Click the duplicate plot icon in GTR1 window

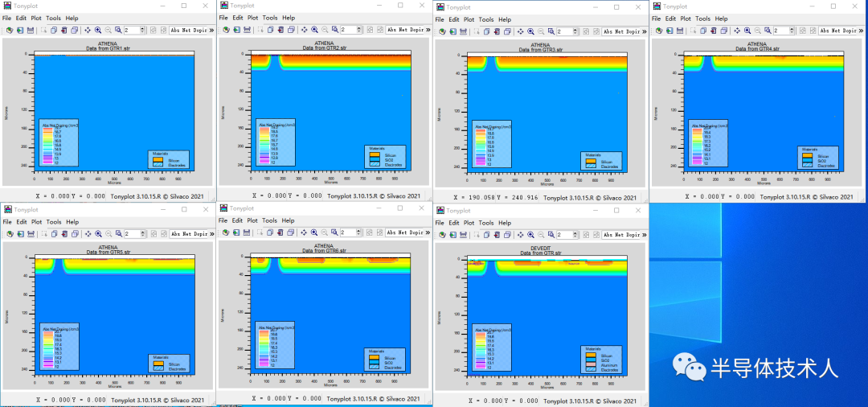click(54, 31)
